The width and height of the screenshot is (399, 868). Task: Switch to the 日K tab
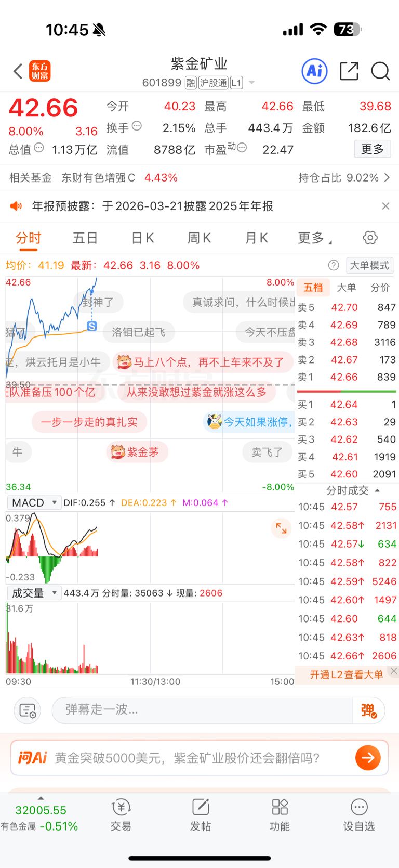tap(142, 238)
